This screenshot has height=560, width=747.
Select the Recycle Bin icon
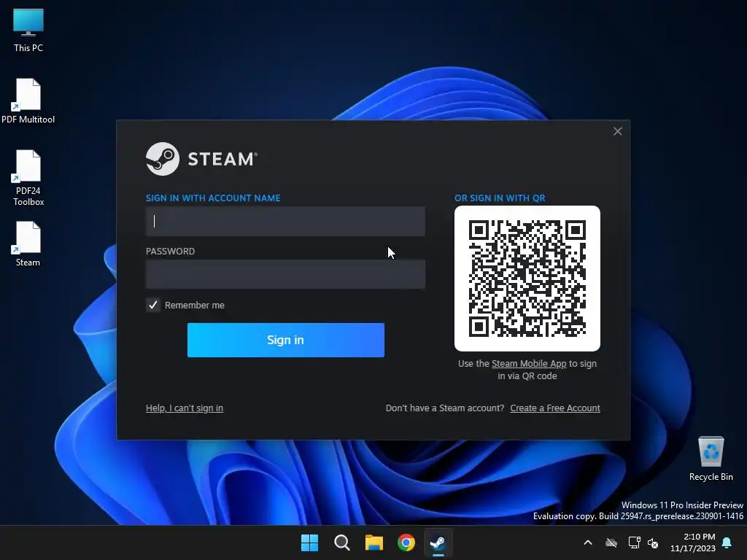711,459
